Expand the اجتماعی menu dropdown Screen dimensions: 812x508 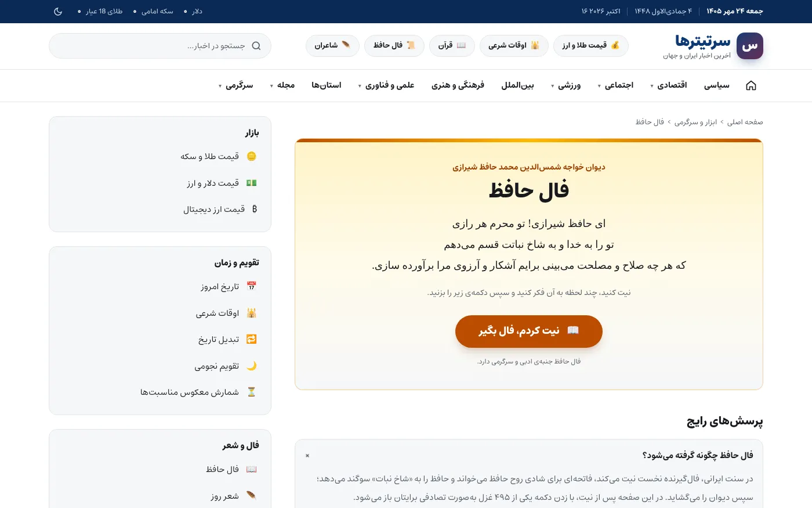tap(616, 85)
